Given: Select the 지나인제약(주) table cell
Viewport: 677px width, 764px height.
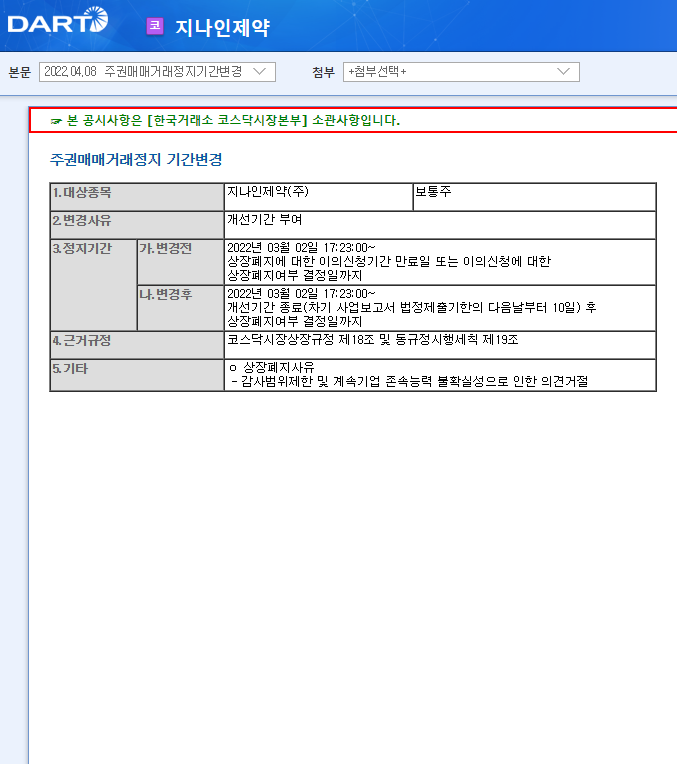Looking at the screenshot, I should click(318, 197).
